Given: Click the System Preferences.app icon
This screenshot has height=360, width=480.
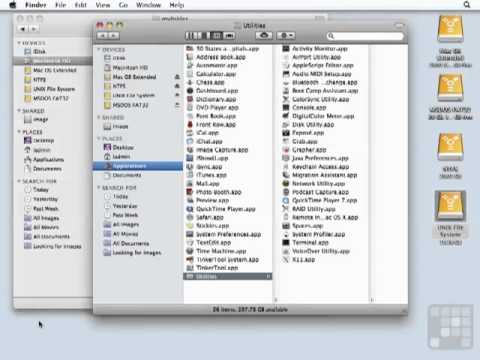Looking at the screenshot, I should click(190, 234).
